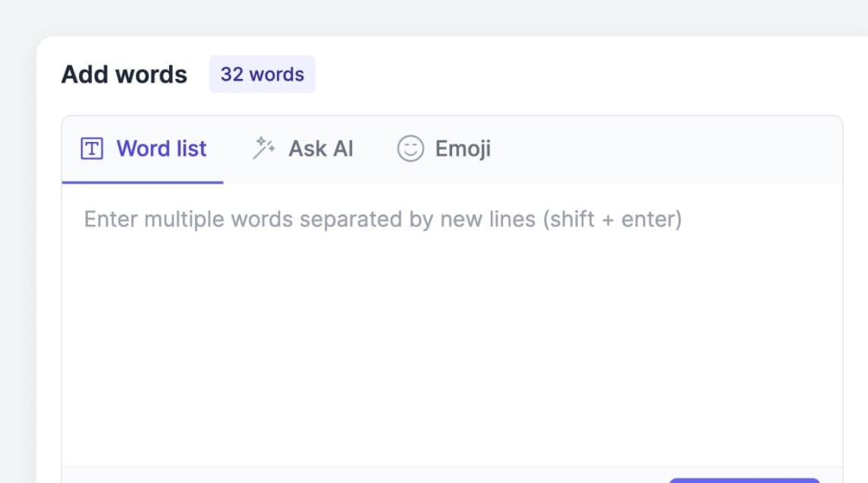Click the bordered T icon on the active tab
This screenshot has height=483, width=868.
[93, 149]
